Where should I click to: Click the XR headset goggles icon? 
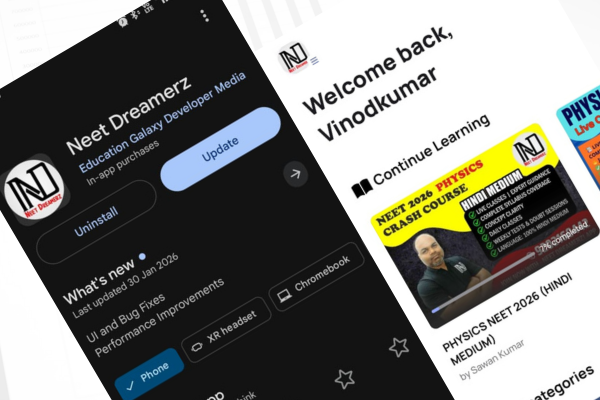(197, 347)
